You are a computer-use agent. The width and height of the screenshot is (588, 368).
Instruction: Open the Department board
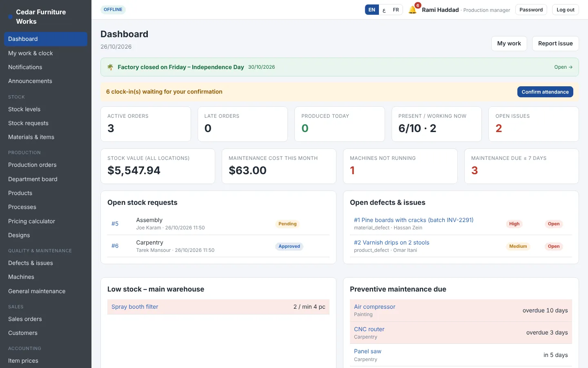45,179
